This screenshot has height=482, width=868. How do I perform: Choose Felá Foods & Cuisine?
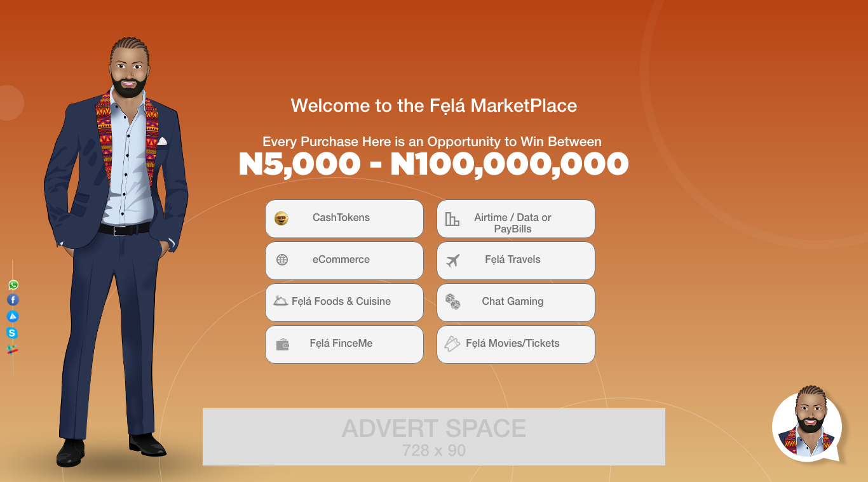click(x=344, y=302)
